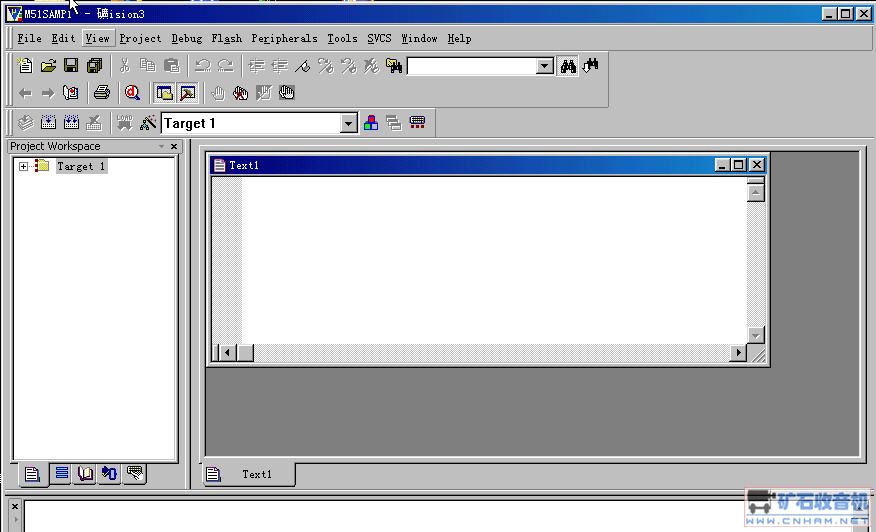
Task: Save the current file via floppy icon
Action: (72, 65)
